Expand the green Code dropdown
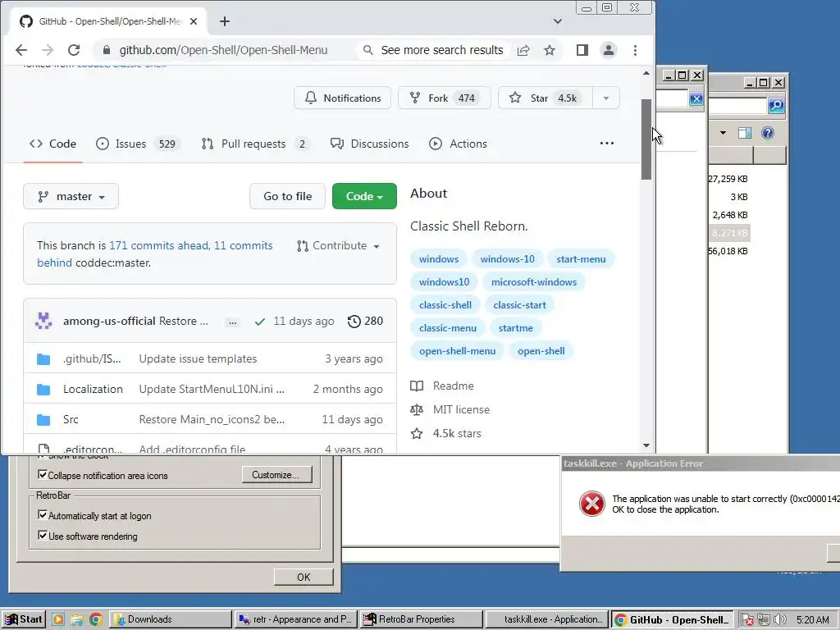The width and height of the screenshot is (840, 630). (364, 196)
